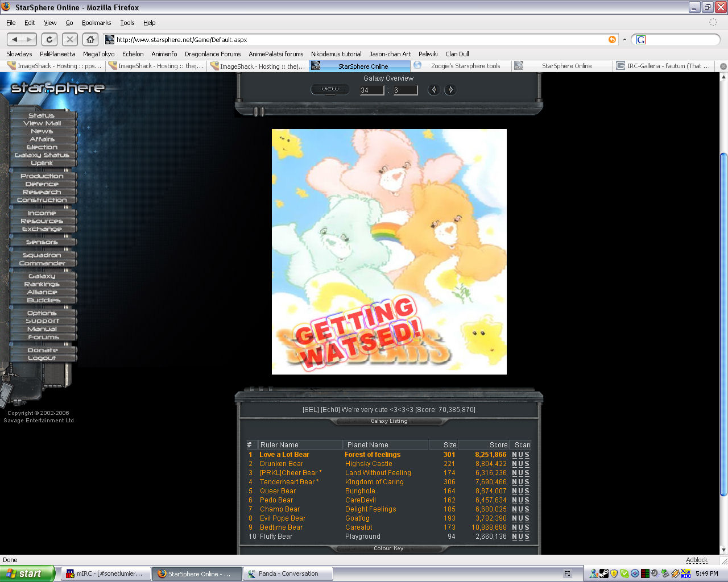Click the MSN Messenger tray icon
The height and width of the screenshot is (582, 728).
pyautogui.click(x=593, y=573)
